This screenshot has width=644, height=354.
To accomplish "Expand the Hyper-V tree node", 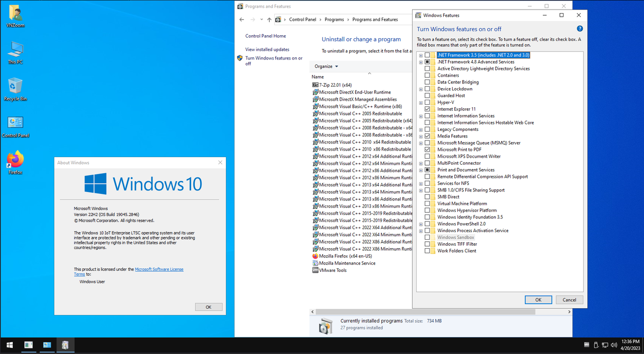I will [421, 103].
